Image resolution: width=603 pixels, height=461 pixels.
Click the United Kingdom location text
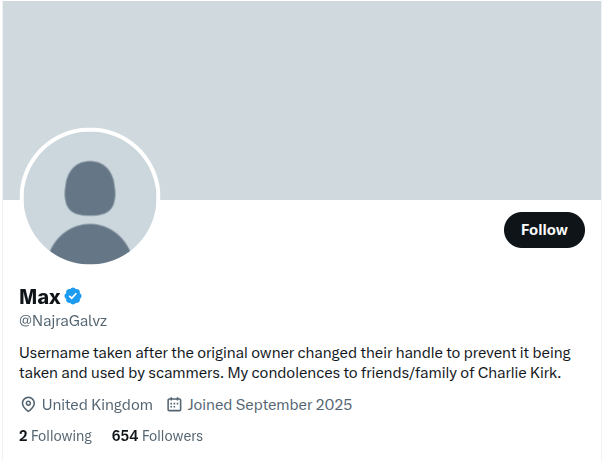point(97,405)
